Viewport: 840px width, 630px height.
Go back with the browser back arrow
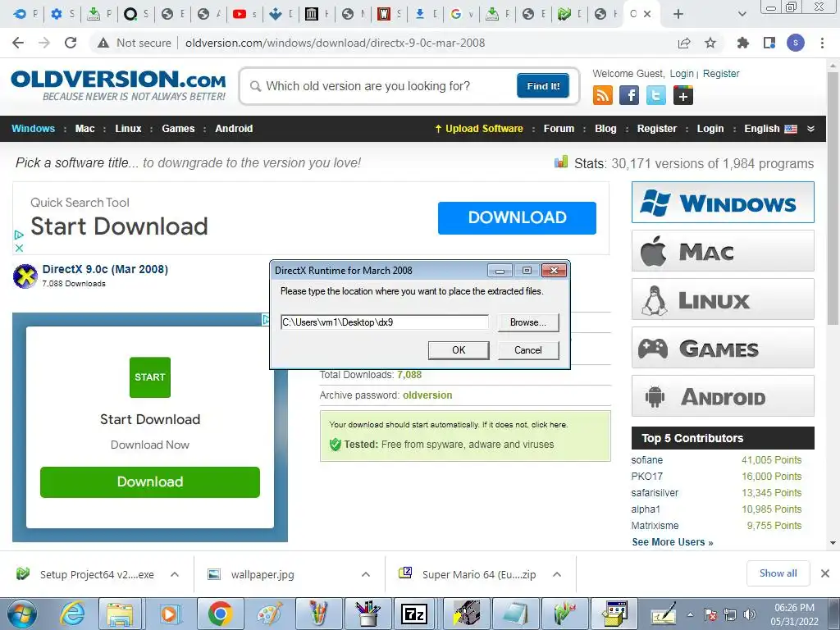tap(18, 43)
